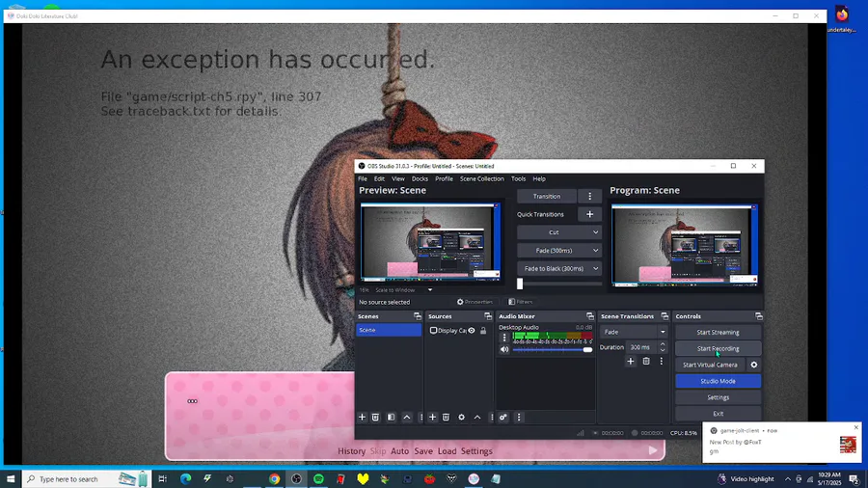Open the Transition button's three-dot menu

click(x=589, y=197)
